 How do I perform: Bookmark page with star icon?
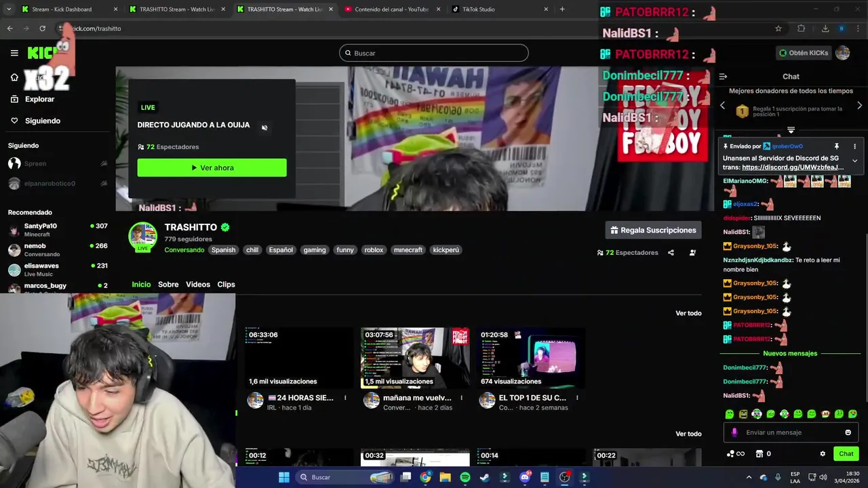click(x=778, y=28)
